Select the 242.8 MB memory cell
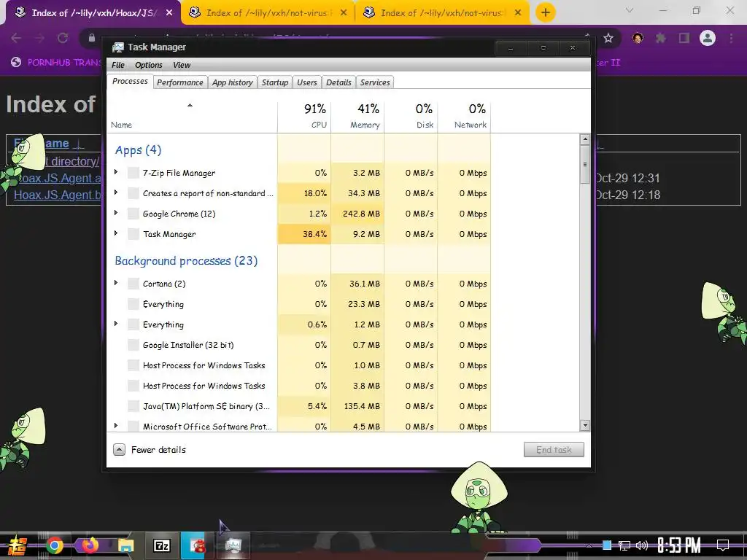The height and width of the screenshot is (560, 747). (x=357, y=214)
